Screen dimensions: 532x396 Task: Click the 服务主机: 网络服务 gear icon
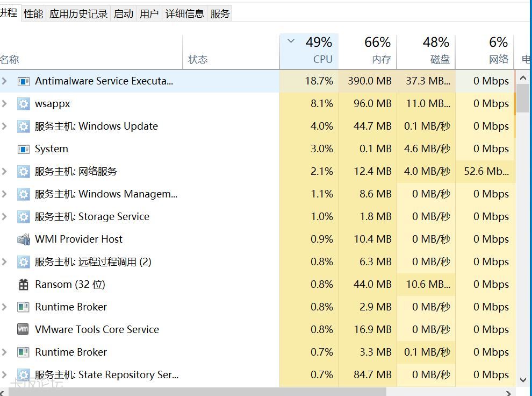point(23,172)
